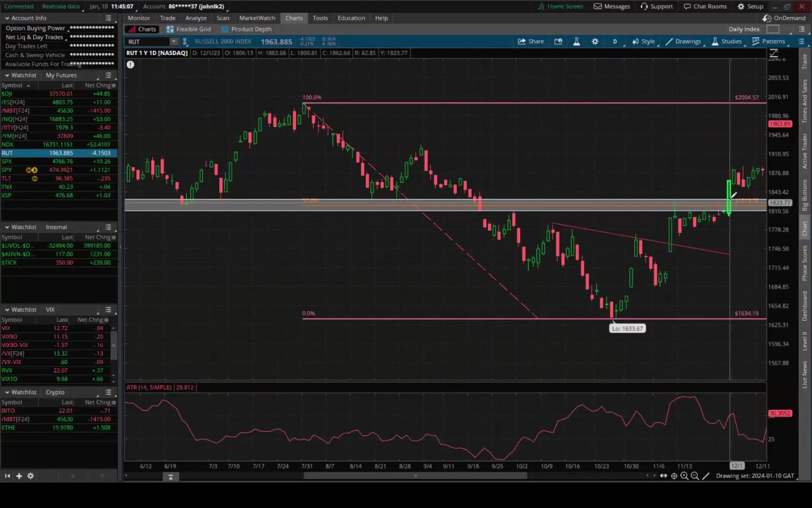The width and height of the screenshot is (812, 508).
Task: Open the Monitor tab
Action: click(x=139, y=18)
